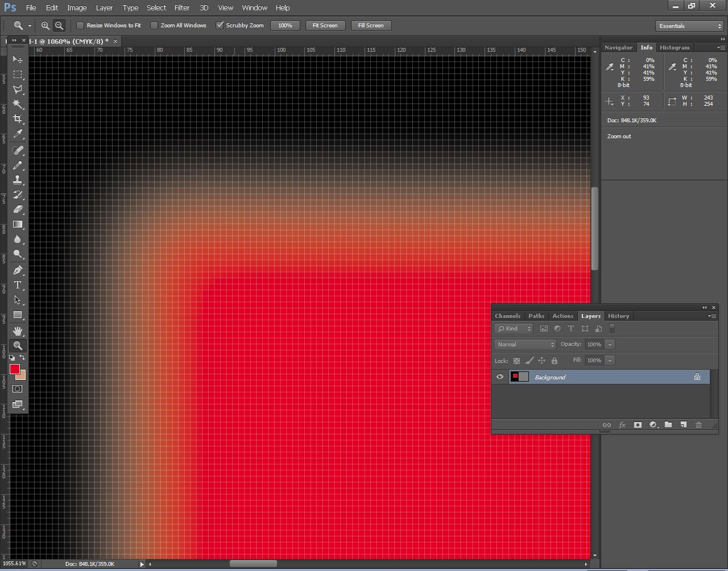Open the Normal blend mode dropdown

(x=525, y=345)
